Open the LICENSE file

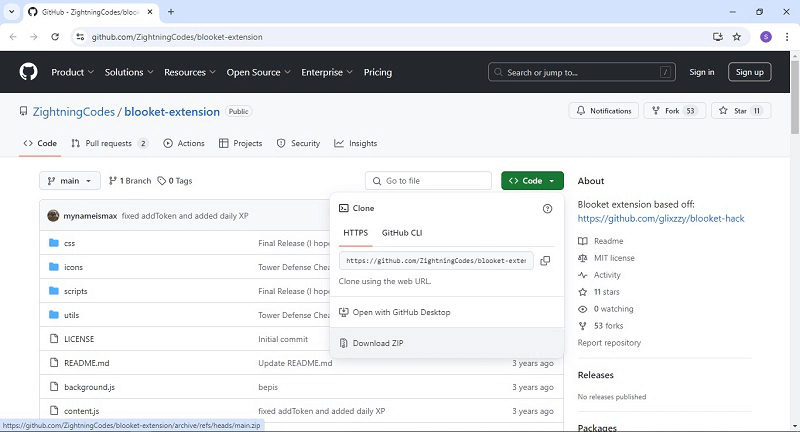coord(79,339)
